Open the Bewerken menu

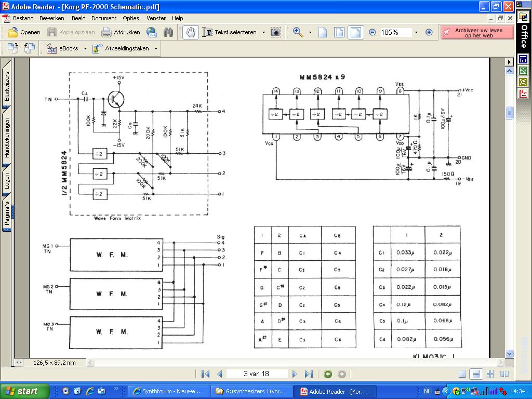pos(51,18)
